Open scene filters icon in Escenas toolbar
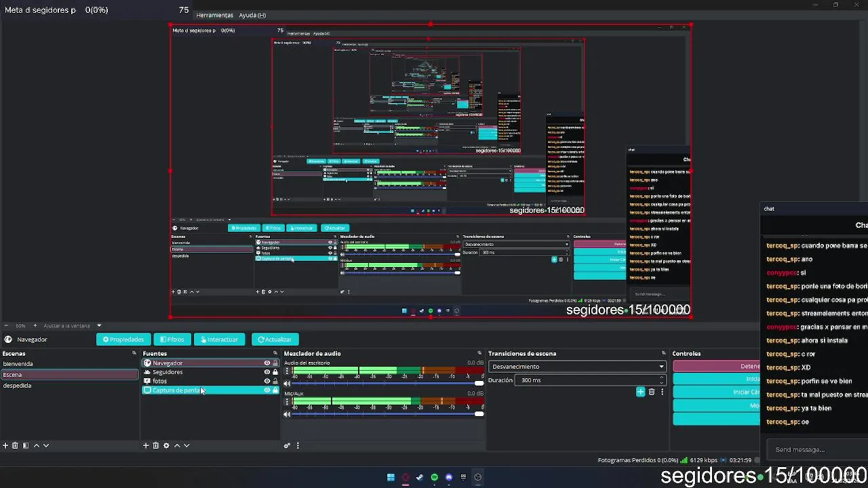868x488 pixels. (x=25, y=445)
